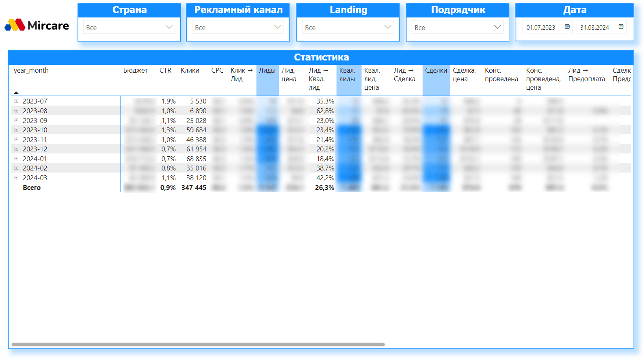Click clicks value 68 835
644x360 pixels.
[x=197, y=159]
